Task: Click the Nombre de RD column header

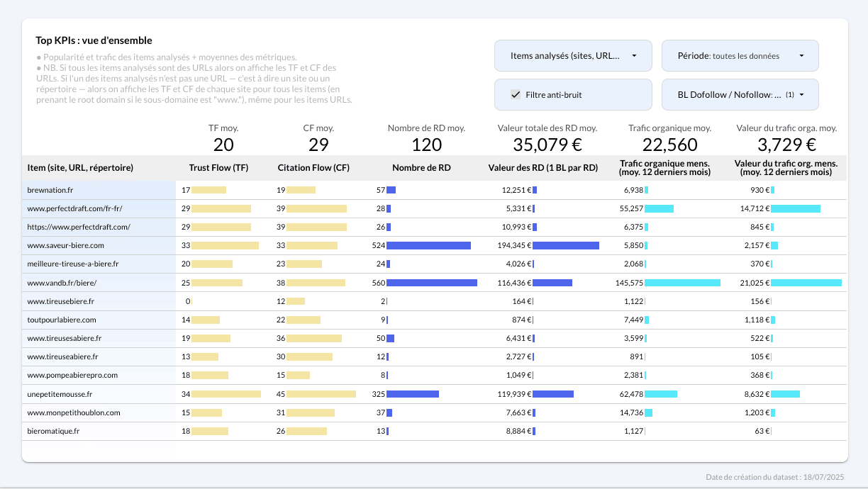Action: tap(421, 168)
